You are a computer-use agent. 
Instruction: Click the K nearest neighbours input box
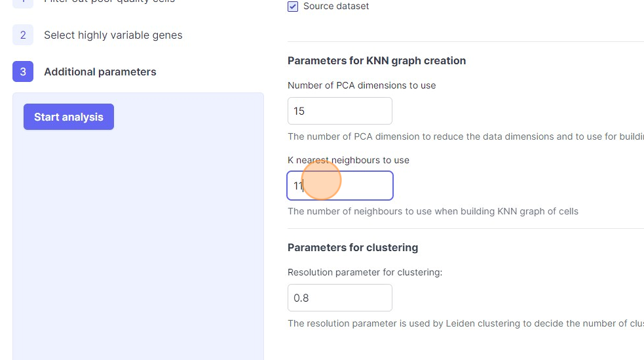(339, 186)
